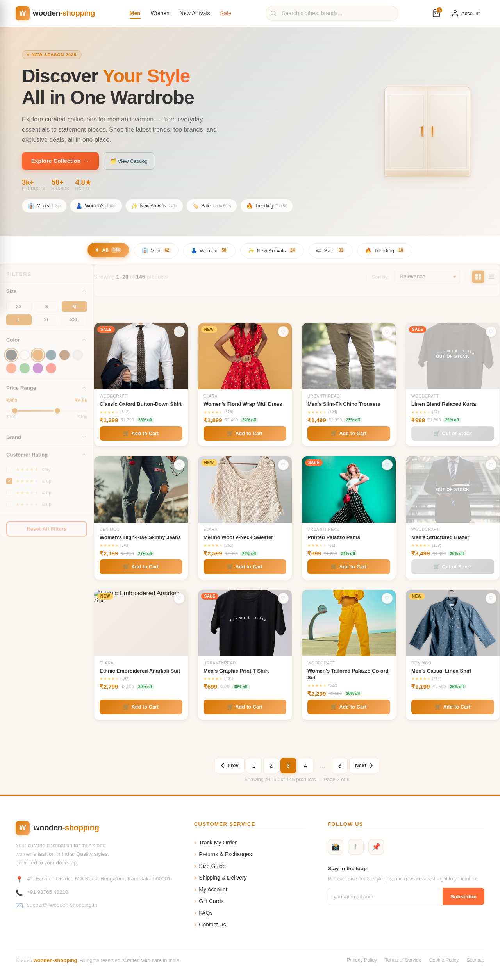
Task: Open Instagram camera icon in footer
Action: [336, 847]
